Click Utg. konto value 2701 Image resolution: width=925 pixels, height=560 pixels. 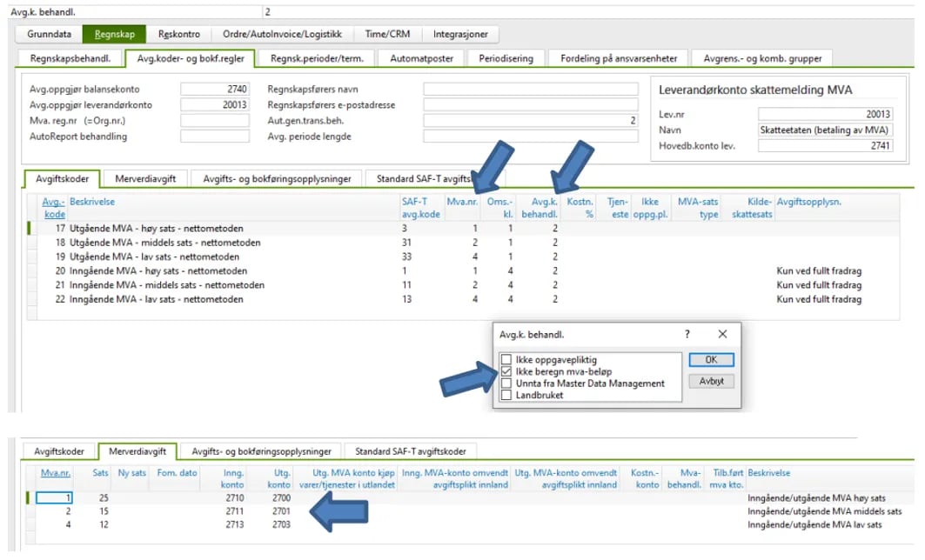click(x=281, y=511)
